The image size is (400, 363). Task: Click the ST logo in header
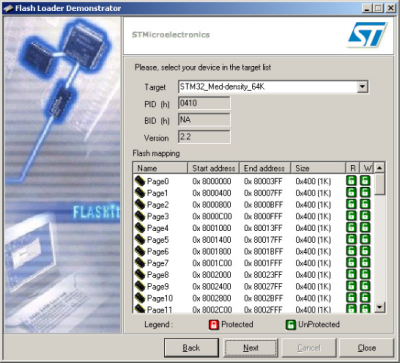pyautogui.click(x=367, y=35)
